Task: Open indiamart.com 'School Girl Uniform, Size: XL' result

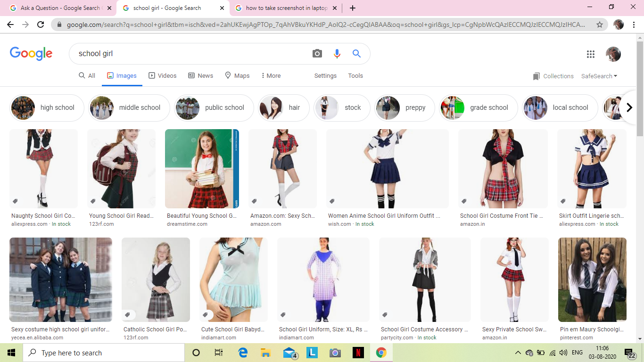Action: point(323,280)
